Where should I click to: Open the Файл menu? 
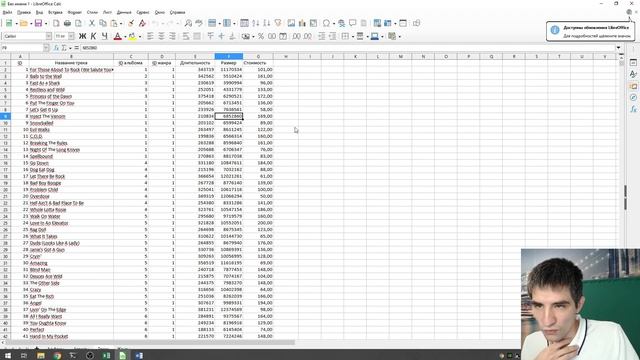click(7, 12)
